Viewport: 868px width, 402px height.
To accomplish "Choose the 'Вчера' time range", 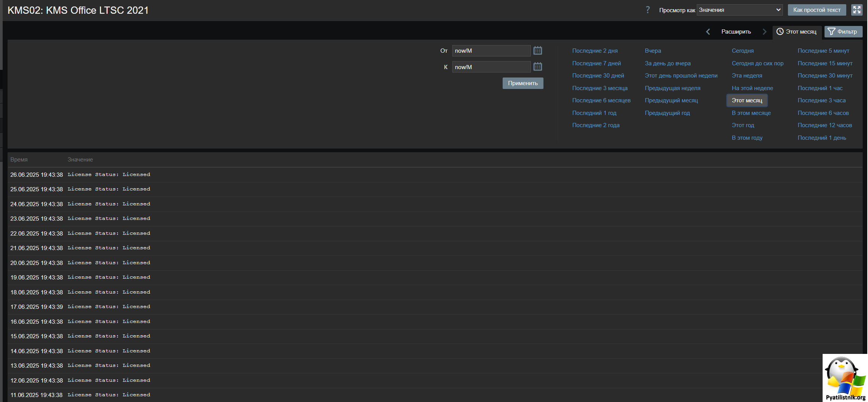I will pos(653,51).
